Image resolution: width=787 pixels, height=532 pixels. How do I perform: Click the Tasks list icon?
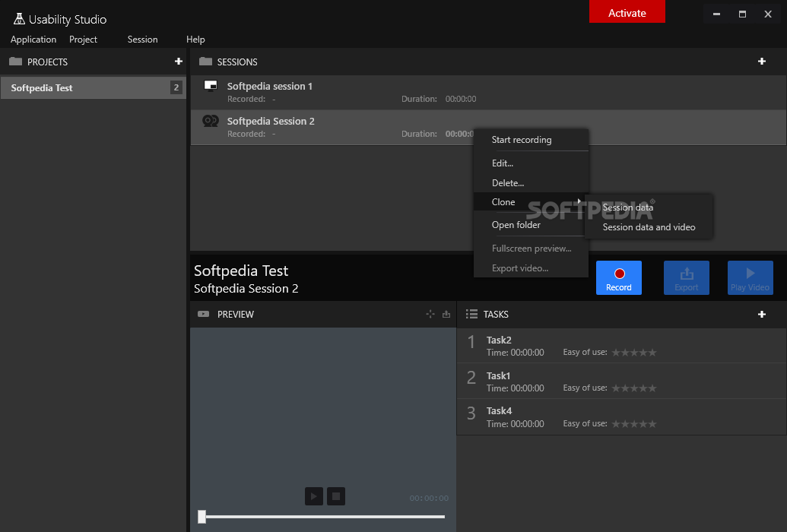(471, 314)
